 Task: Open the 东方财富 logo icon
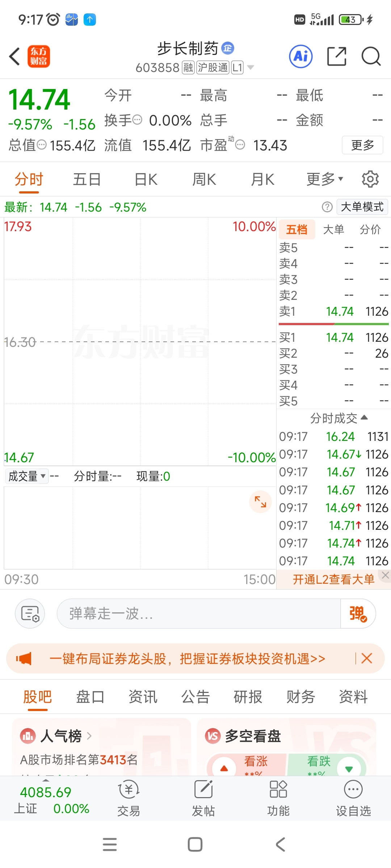[x=39, y=57]
